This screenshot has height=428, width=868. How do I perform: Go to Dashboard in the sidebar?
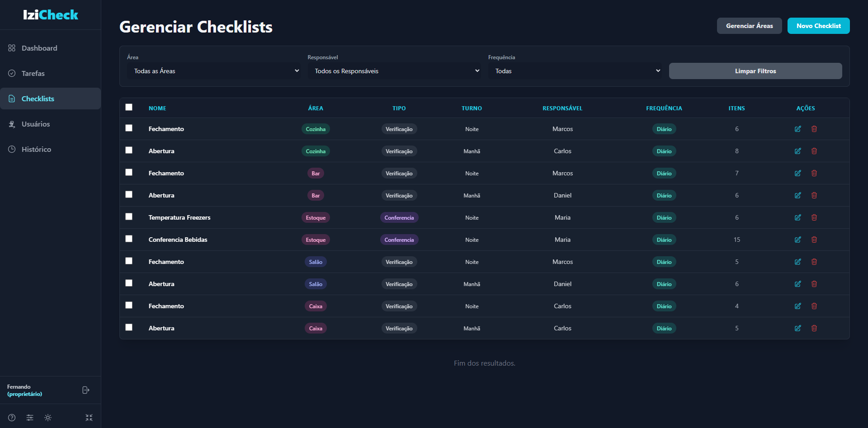(39, 48)
